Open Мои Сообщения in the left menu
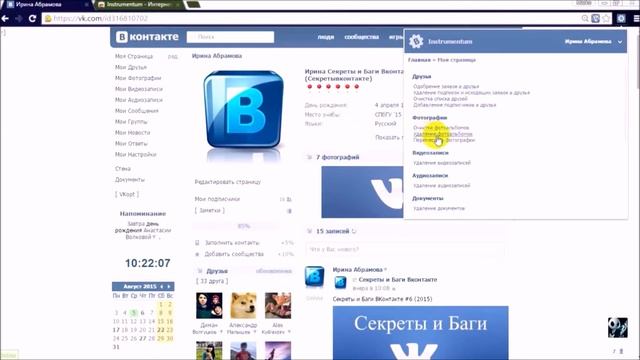640x360 pixels. pyautogui.click(x=137, y=111)
